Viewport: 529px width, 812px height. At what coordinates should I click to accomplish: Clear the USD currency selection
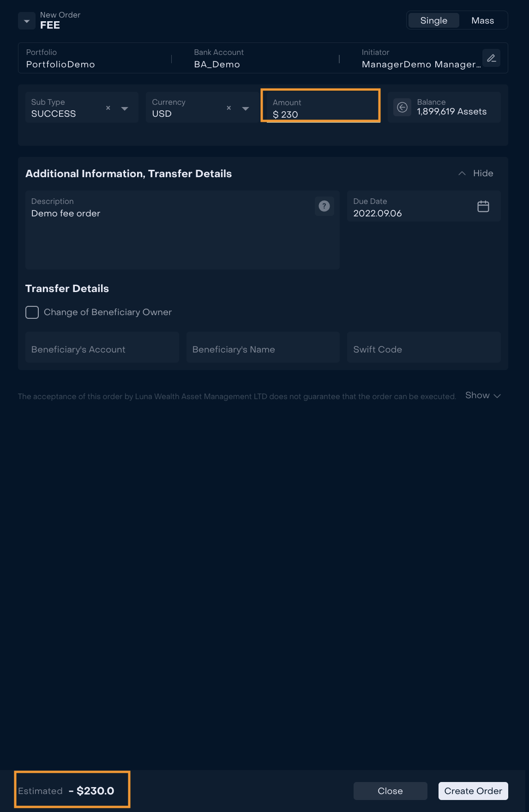228,108
